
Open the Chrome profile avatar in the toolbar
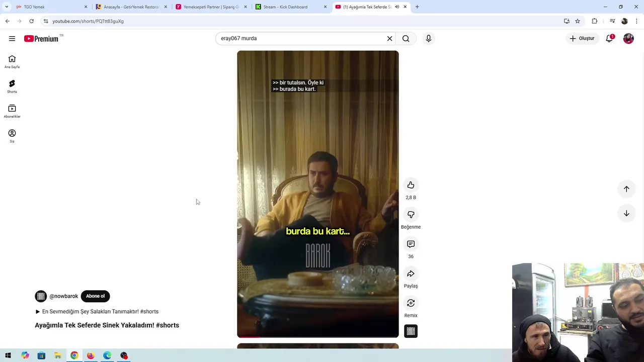pos(624,21)
